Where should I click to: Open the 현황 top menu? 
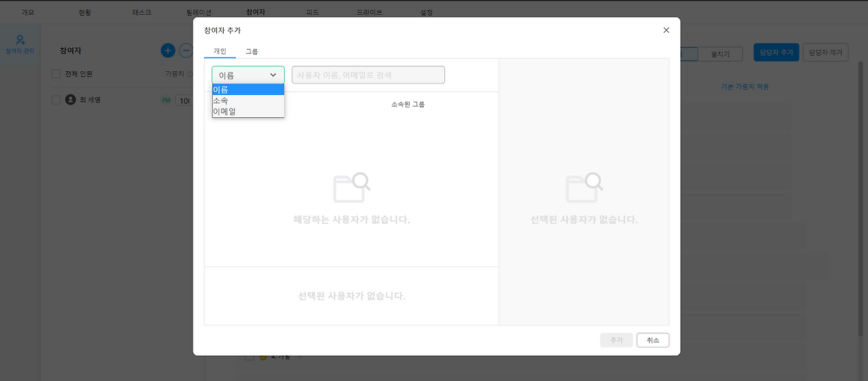pyautogui.click(x=85, y=12)
